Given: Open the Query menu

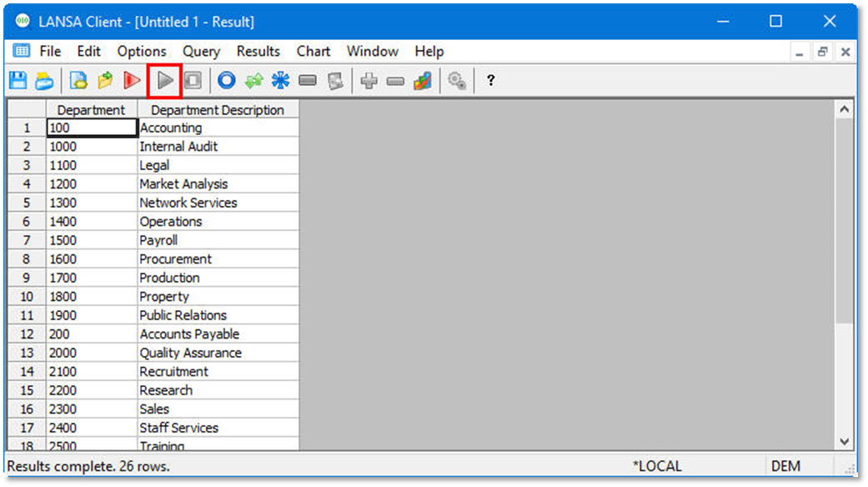Looking at the screenshot, I should [x=202, y=52].
